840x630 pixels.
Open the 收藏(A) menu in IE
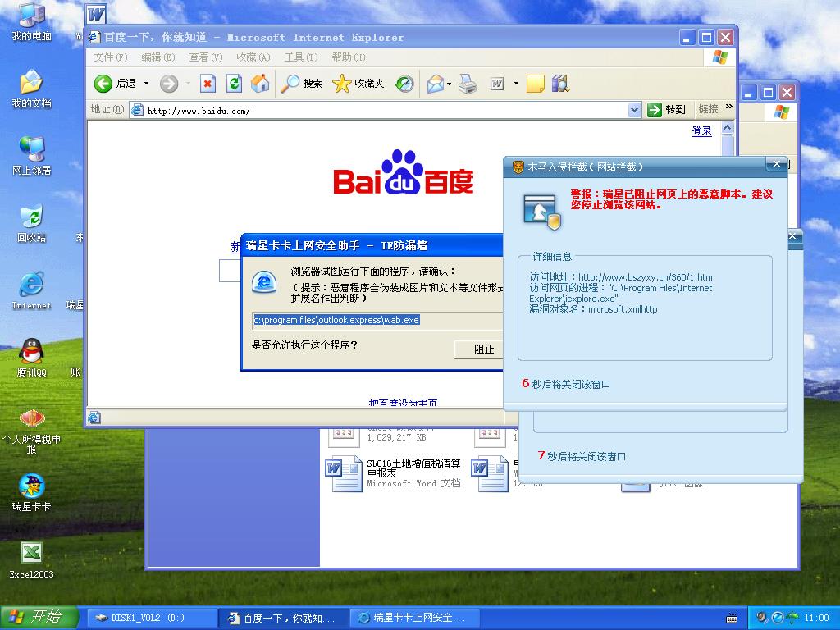(253, 57)
